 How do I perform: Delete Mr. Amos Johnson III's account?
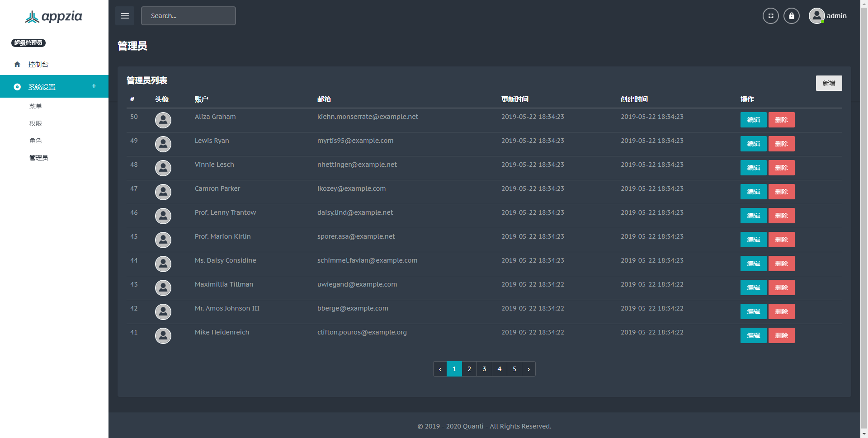(x=782, y=311)
